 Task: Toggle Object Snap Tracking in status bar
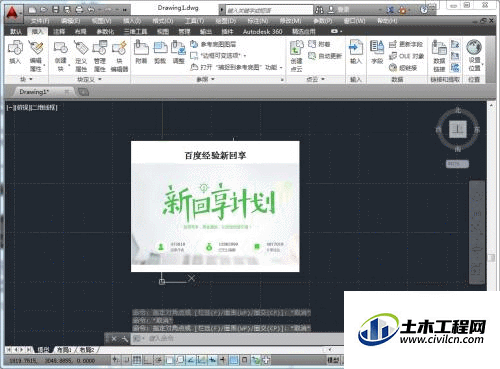(191, 360)
